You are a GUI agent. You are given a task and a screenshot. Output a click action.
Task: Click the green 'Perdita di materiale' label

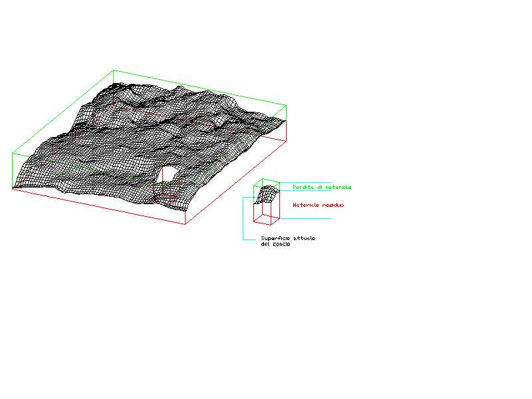coord(322,188)
